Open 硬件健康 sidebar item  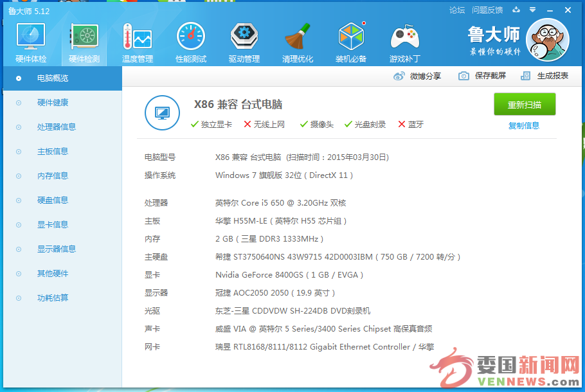pos(63,103)
